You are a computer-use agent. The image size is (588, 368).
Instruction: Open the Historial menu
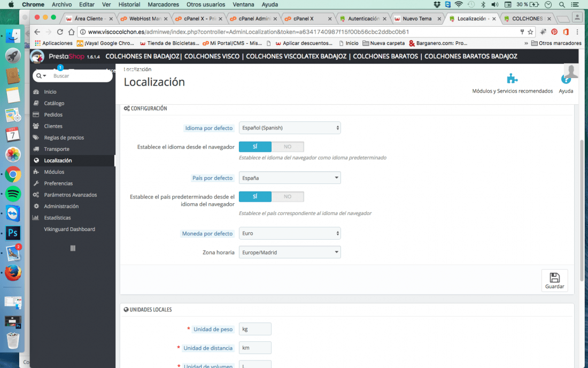(129, 4)
